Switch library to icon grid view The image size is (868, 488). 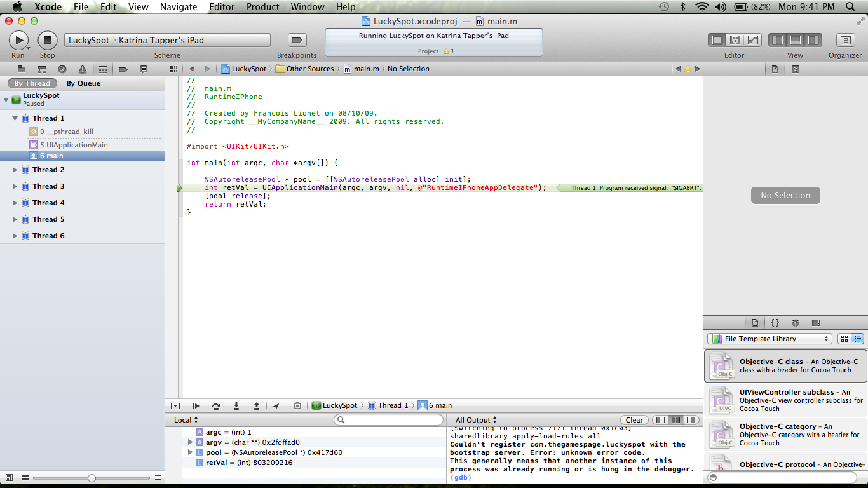click(x=844, y=339)
